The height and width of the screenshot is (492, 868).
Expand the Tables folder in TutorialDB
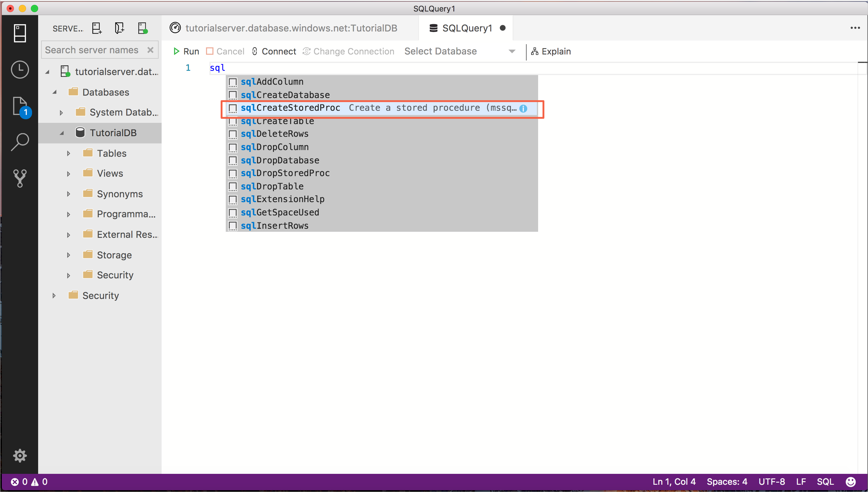coord(68,153)
